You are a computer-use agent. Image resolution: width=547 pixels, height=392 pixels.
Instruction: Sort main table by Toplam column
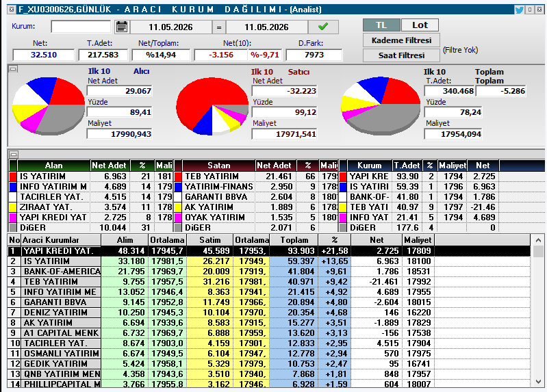294,240
